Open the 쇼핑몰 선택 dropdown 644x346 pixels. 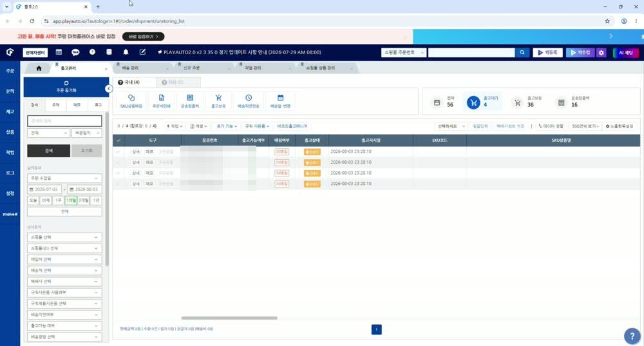pos(64,238)
